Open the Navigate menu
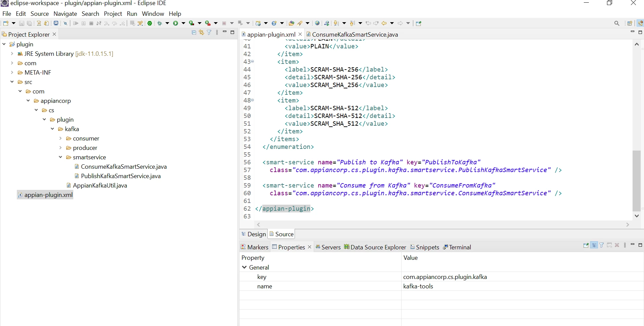The height and width of the screenshot is (326, 644). click(x=65, y=14)
